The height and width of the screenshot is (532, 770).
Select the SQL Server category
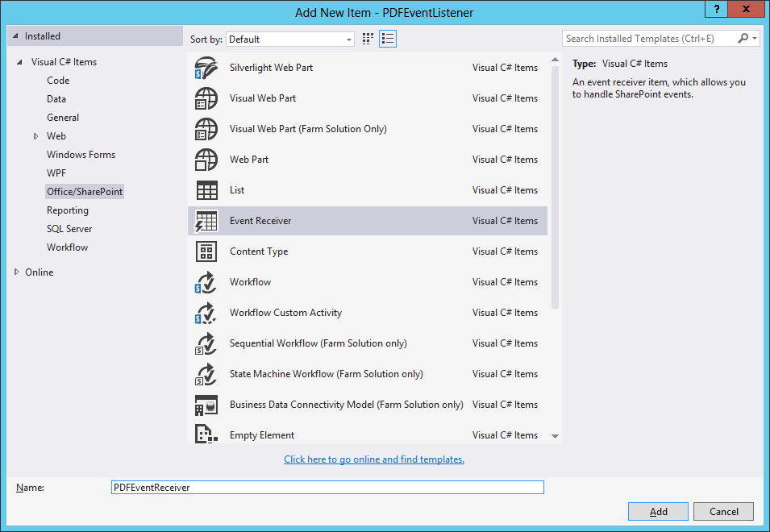click(x=69, y=229)
